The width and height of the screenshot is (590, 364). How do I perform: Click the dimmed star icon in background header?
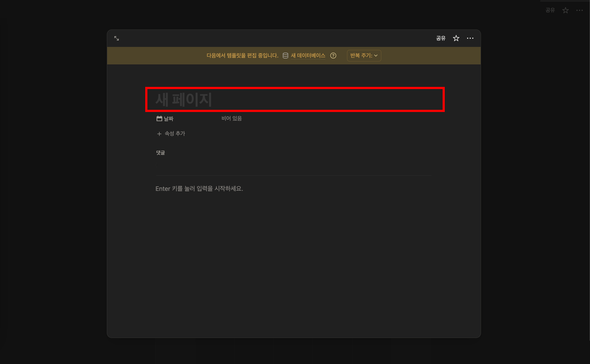565,10
